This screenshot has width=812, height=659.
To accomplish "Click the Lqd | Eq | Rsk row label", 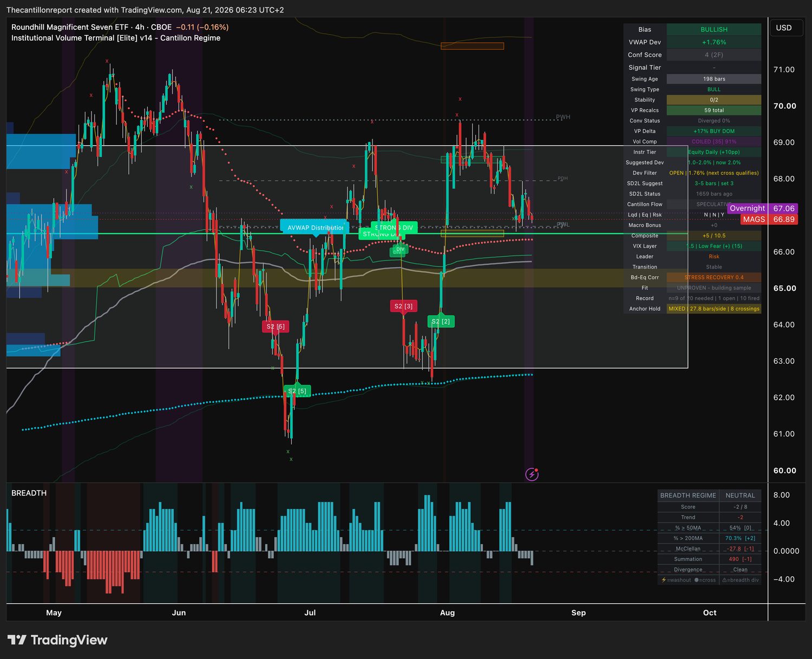I will pos(645,215).
